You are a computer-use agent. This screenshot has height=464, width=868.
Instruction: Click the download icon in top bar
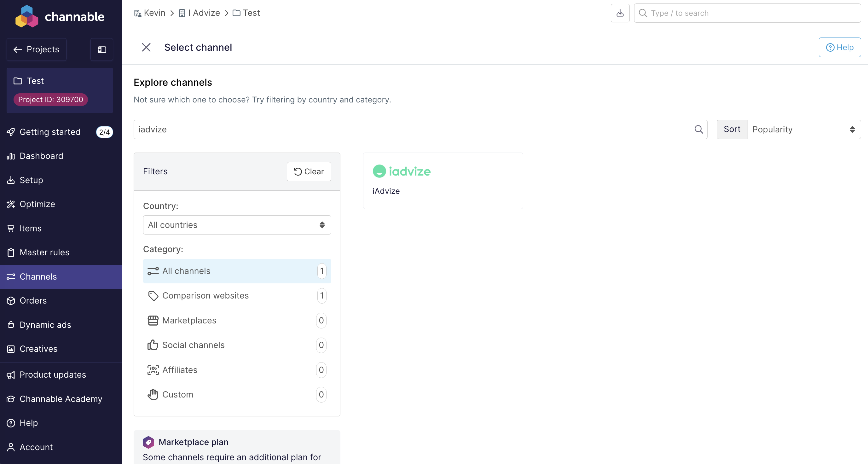click(x=620, y=13)
